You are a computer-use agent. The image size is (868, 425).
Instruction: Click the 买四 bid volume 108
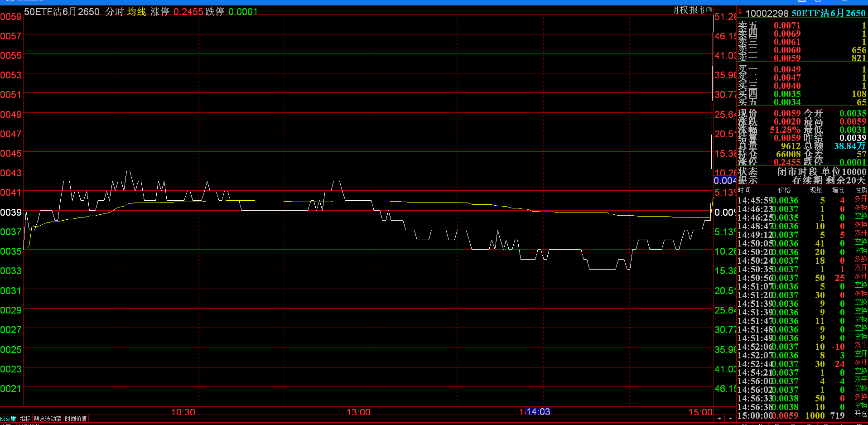[x=859, y=94]
